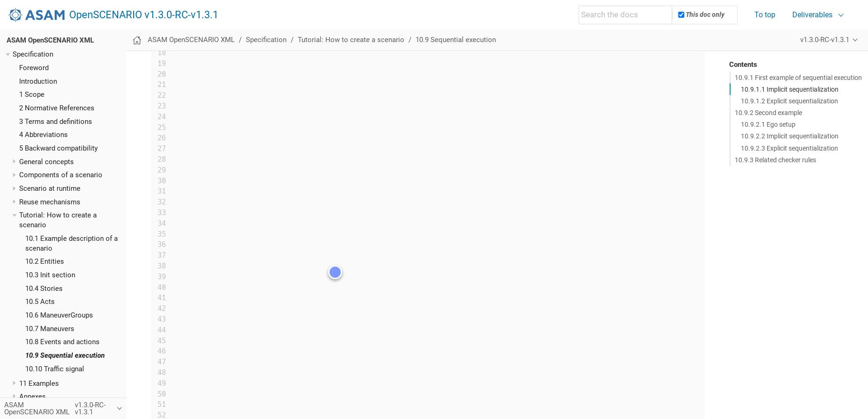Open the Deliverables dropdown menu

point(818,15)
